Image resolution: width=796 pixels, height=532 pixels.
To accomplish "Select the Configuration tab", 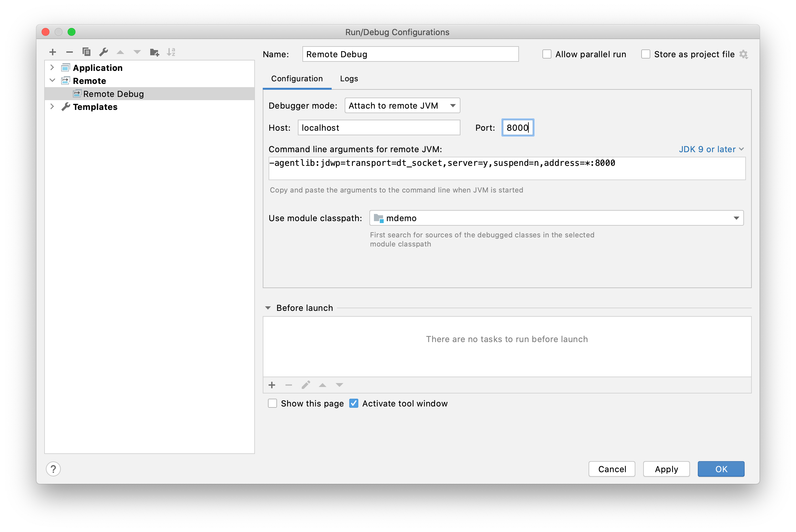I will [x=297, y=79].
